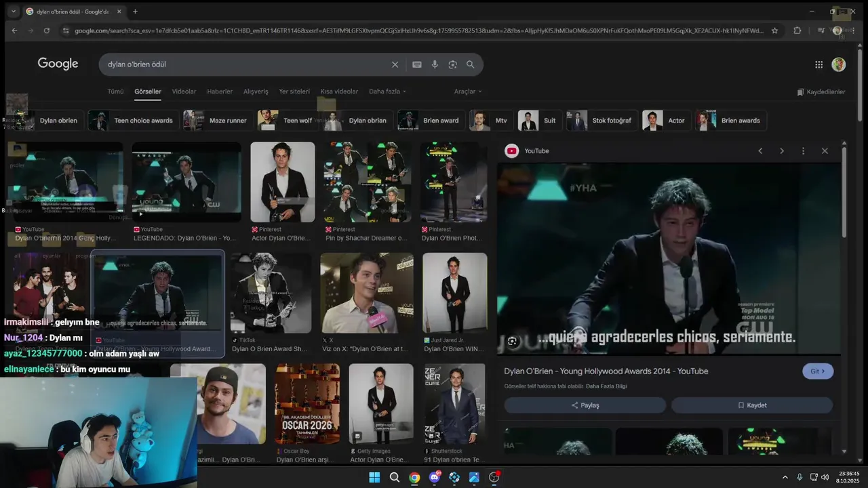The image size is (868, 488).
Task: Open the Daha Fazla Bilgi link
Action: pyautogui.click(x=606, y=386)
